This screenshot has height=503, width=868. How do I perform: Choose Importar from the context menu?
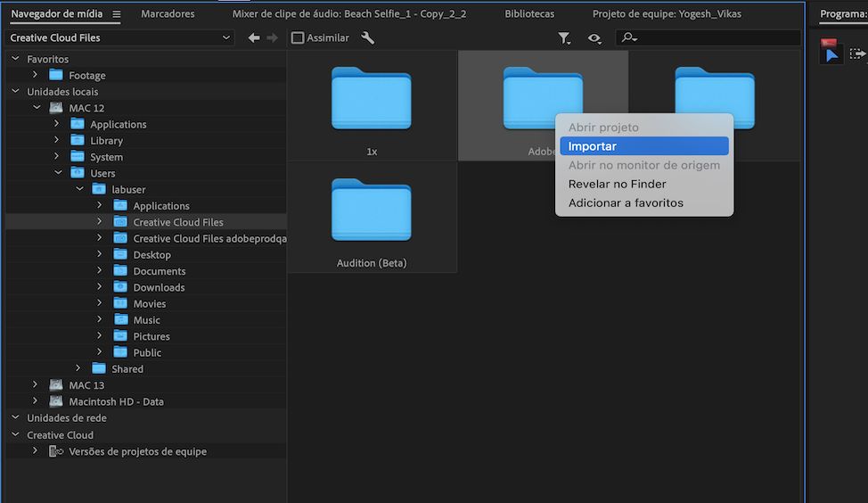(643, 146)
